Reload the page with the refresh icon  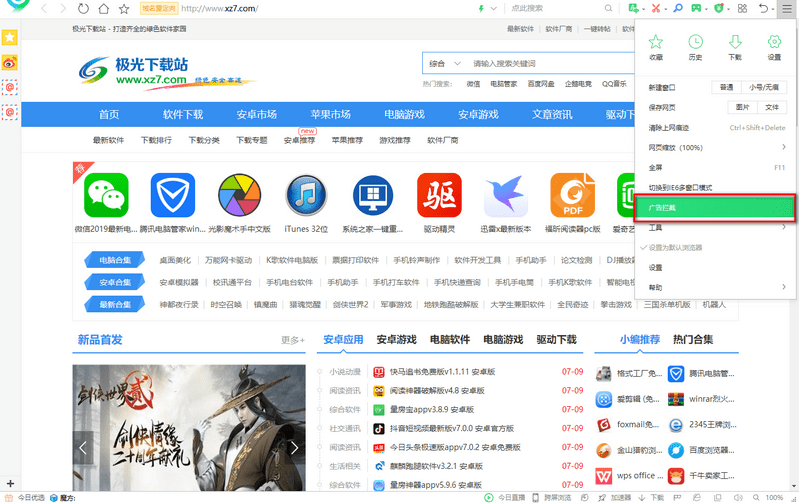click(84, 8)
